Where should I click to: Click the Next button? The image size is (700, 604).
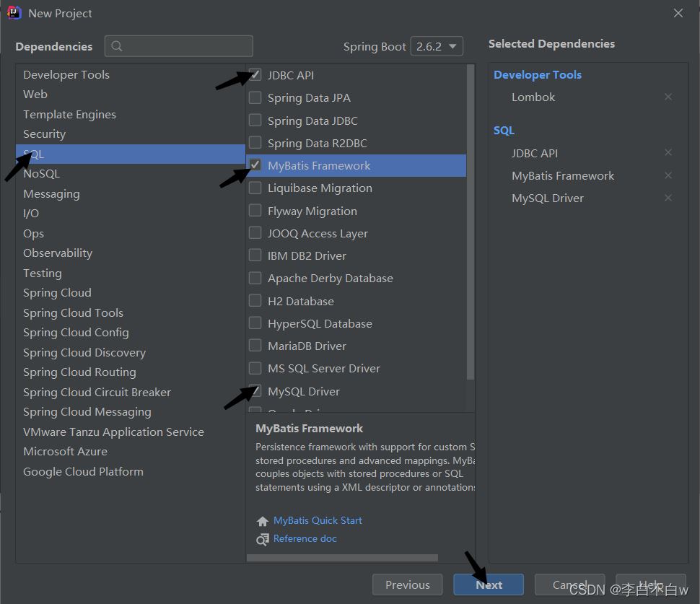(x=489, y=585)
